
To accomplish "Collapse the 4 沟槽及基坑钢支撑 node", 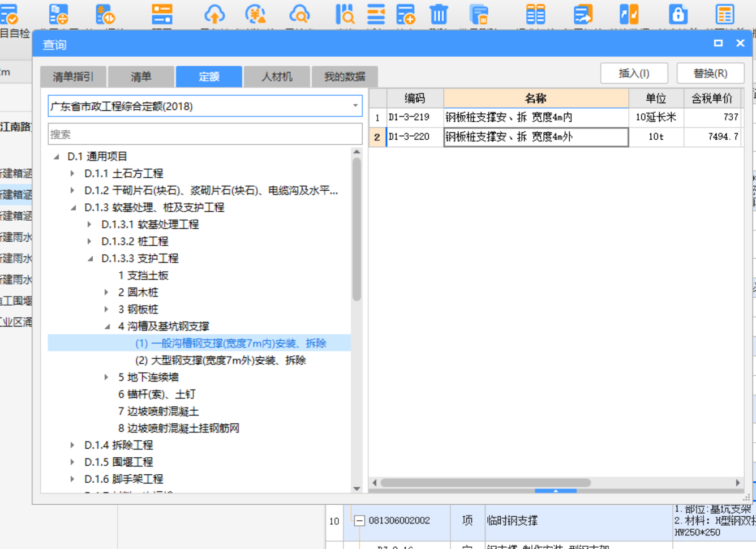I will [107, 327].
